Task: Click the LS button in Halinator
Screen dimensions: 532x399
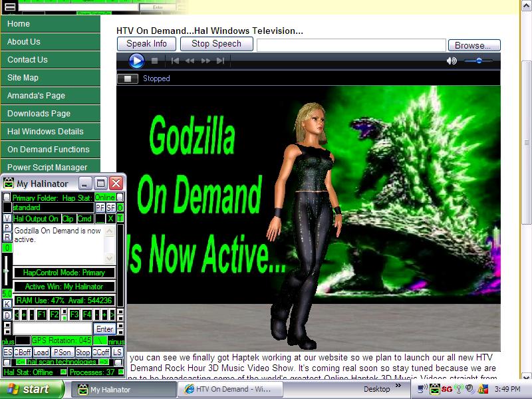Action: 117,352
